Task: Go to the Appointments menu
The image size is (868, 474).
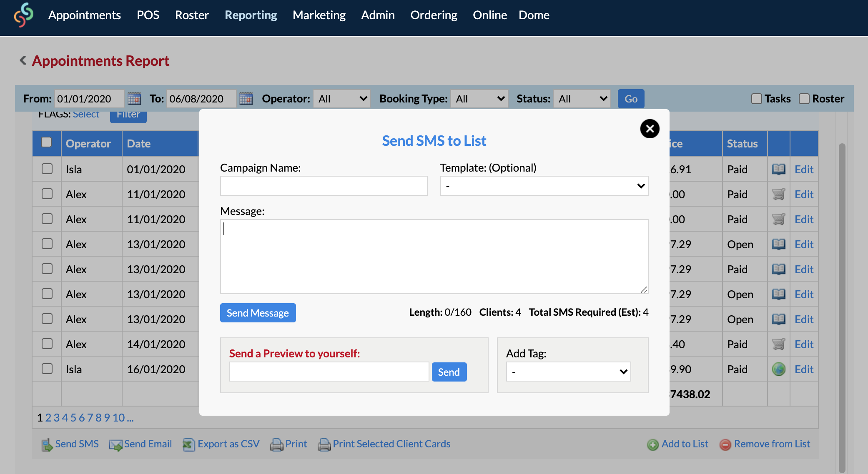Action: (x=84, y=15)
